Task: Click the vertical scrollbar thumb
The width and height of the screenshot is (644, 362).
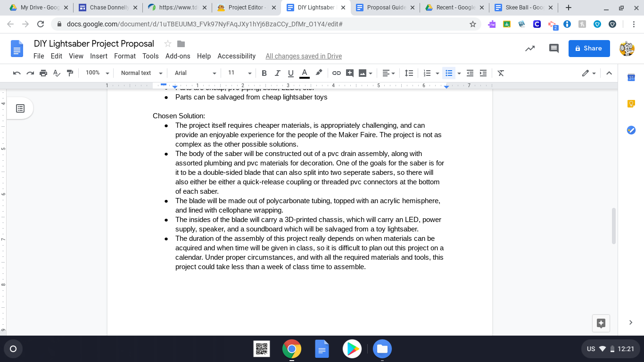Action: [613, 226]
